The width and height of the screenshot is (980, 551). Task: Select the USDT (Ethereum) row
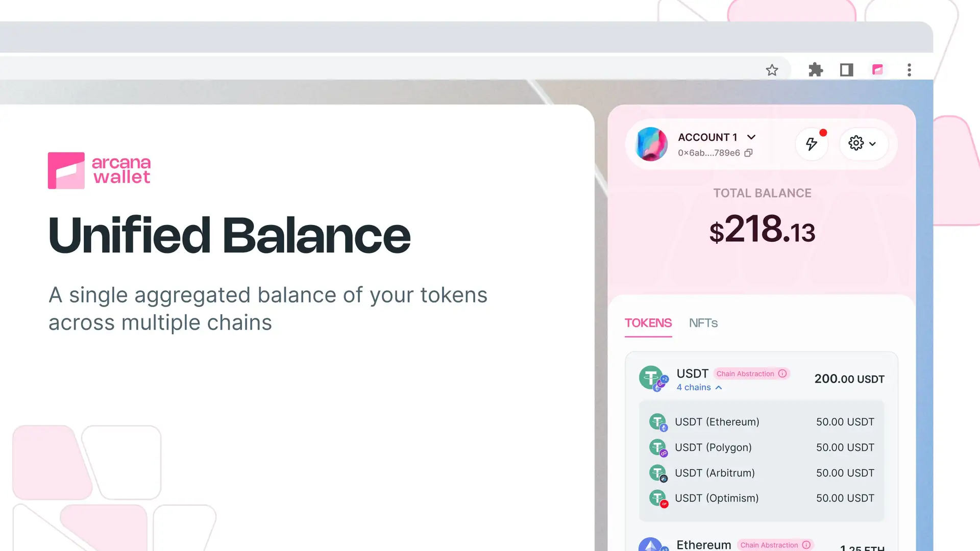coord(761,422)
